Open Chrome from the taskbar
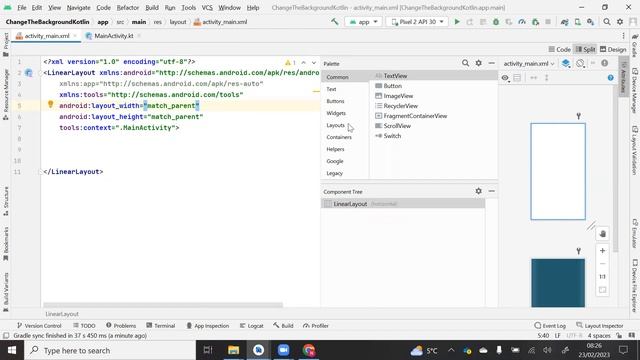 [x=309, y=350]
